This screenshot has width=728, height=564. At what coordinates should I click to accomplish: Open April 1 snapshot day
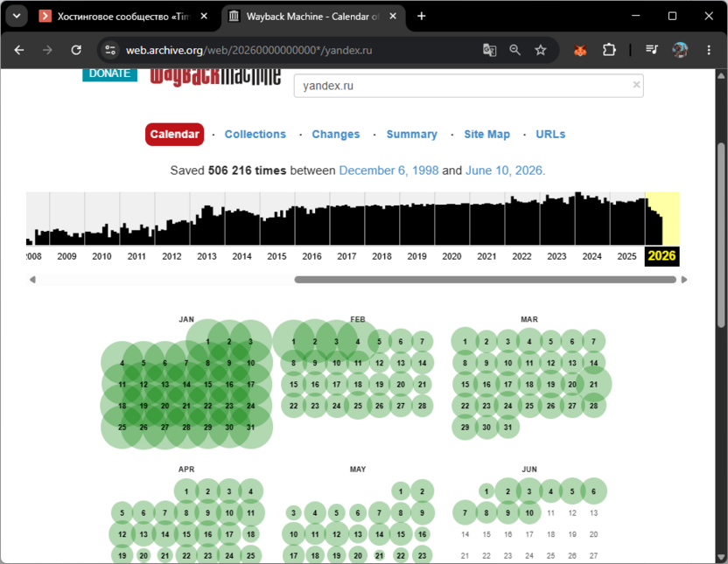pyautogui.click(x=186, y=491)
